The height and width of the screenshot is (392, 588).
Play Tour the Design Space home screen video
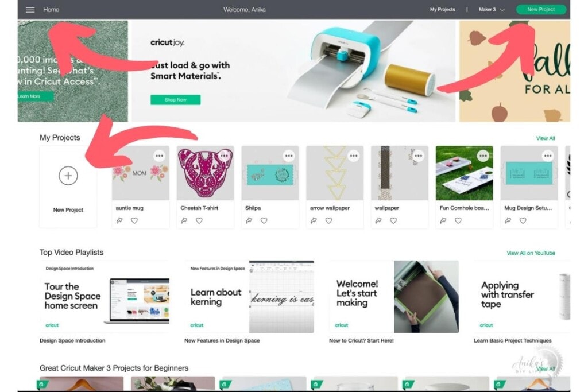pos(105,296)
